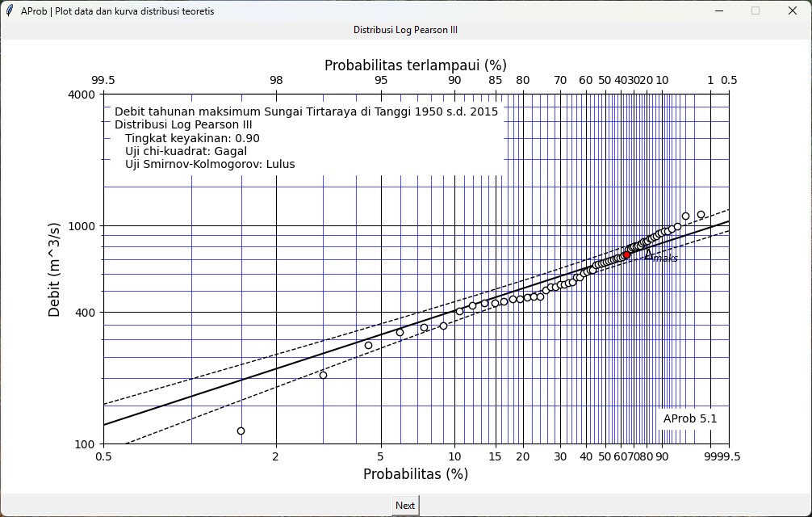Click the Tingkat keyakinan: 0.90 line
This screenshot has height=517, width=812.
192,138
